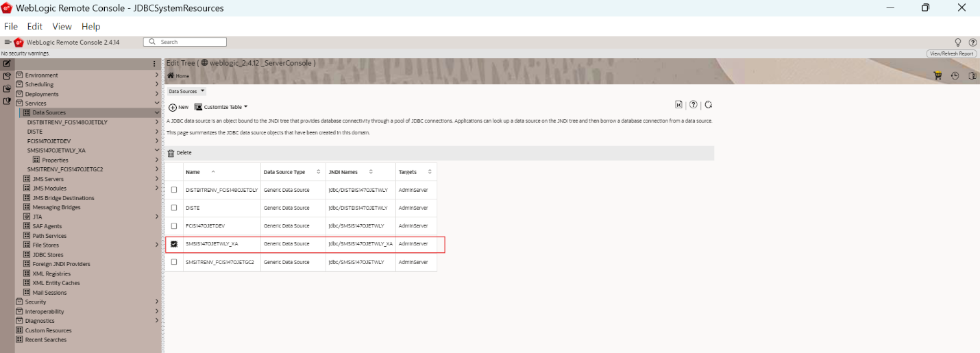Click the landing page icon beside page help
980x353 pixels.
click(678, 105)
